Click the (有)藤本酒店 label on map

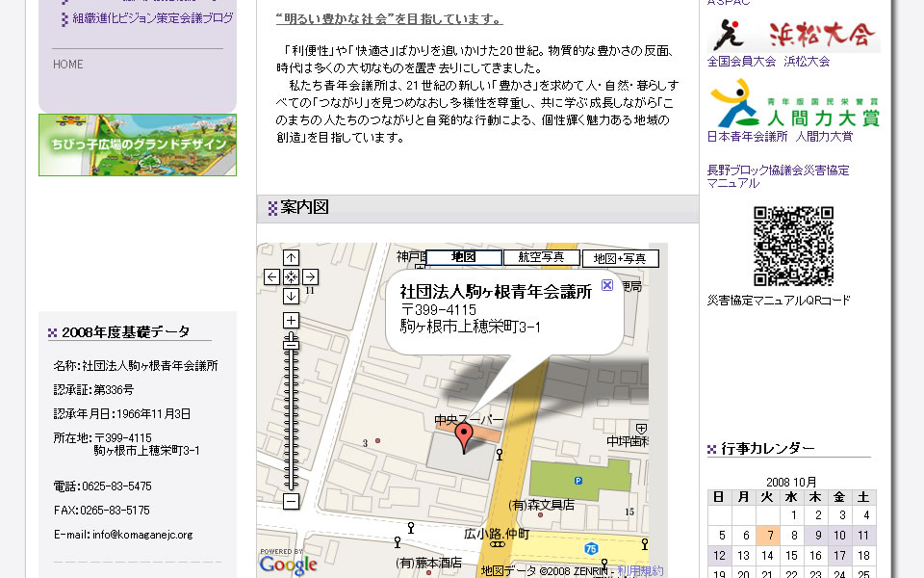pyautogui.click(x=427, y=563)
